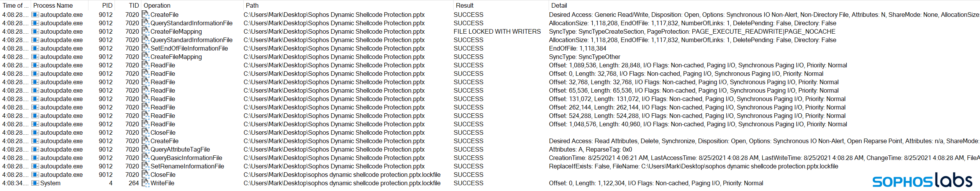Click the TID column header
This screenshot has width=980, height=191.
click(134, 5)
